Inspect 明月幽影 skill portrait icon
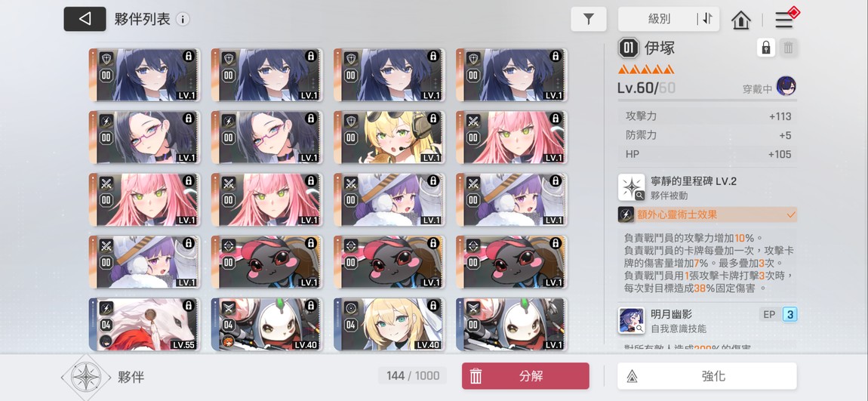 coord(632,321)
